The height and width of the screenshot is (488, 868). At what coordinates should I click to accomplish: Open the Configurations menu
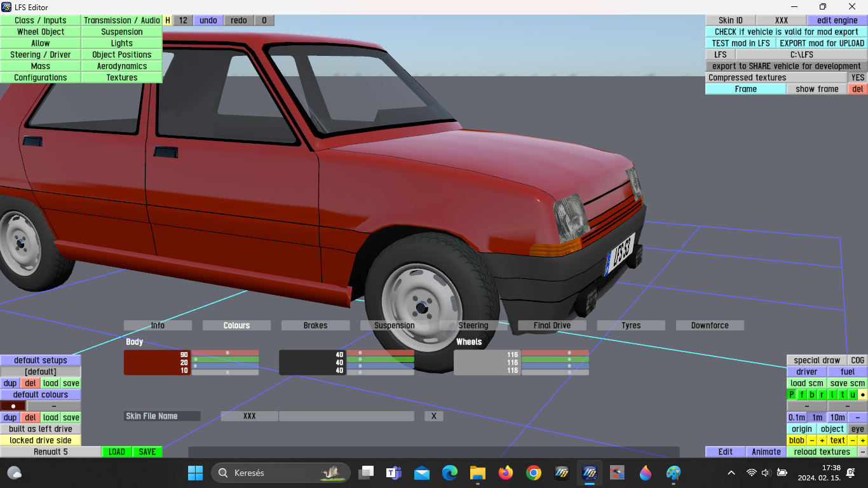click(41, 78)
